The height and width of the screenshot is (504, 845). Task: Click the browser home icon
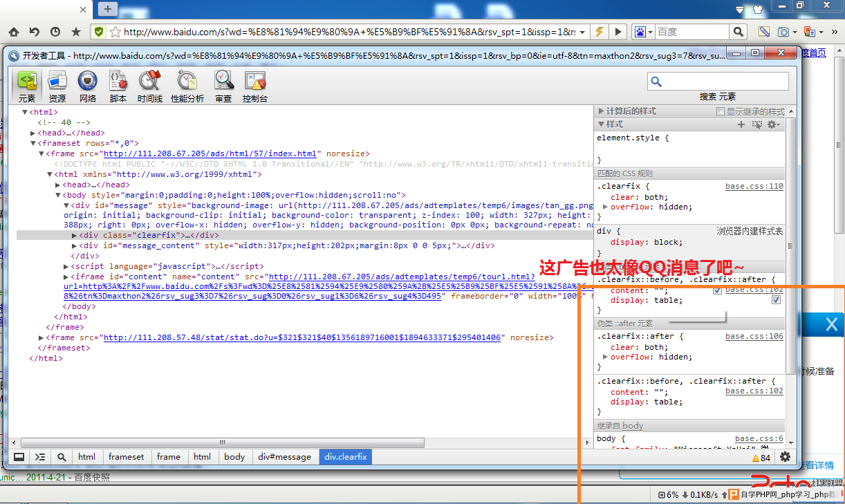pyautogui.click(x=14, y=32)
